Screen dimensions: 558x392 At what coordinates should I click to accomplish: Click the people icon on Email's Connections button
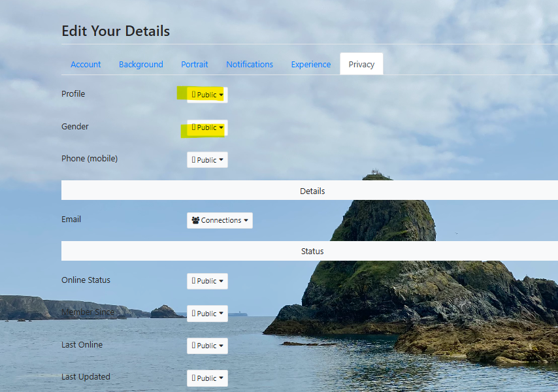pyautogui.click(x=195, y=220)
